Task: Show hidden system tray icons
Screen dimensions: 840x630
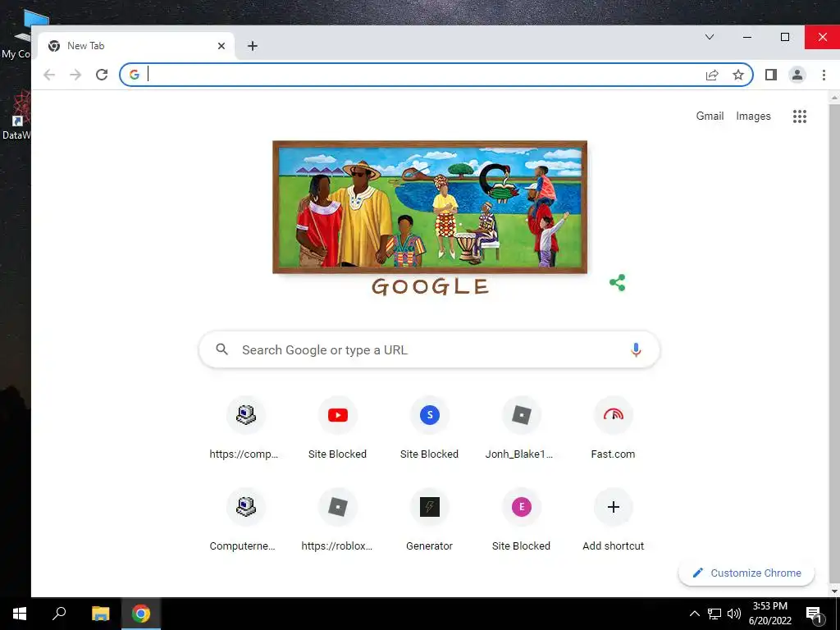Action: tap(694, 614)
